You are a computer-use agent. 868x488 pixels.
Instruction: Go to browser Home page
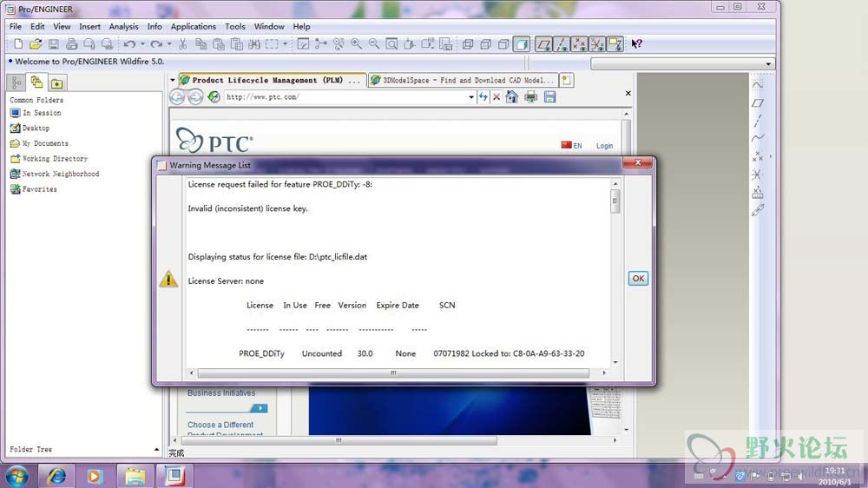(x=512, y=97)
